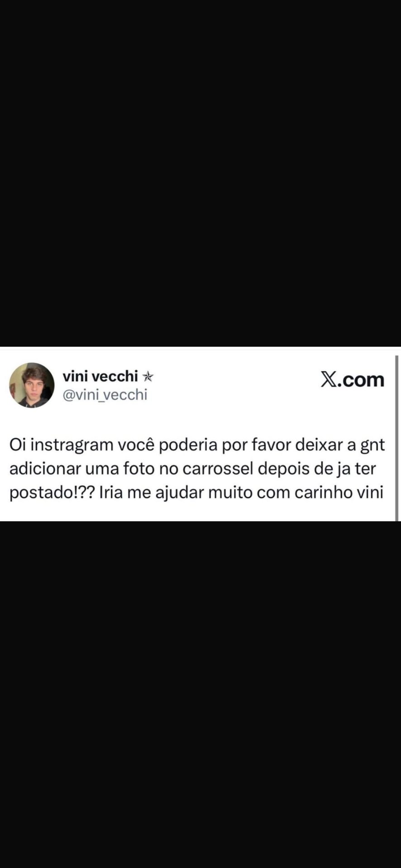This screenshot has height=868, width=401.
Task: Open the @vini_vecchi handle link
Action: point(105,395)
